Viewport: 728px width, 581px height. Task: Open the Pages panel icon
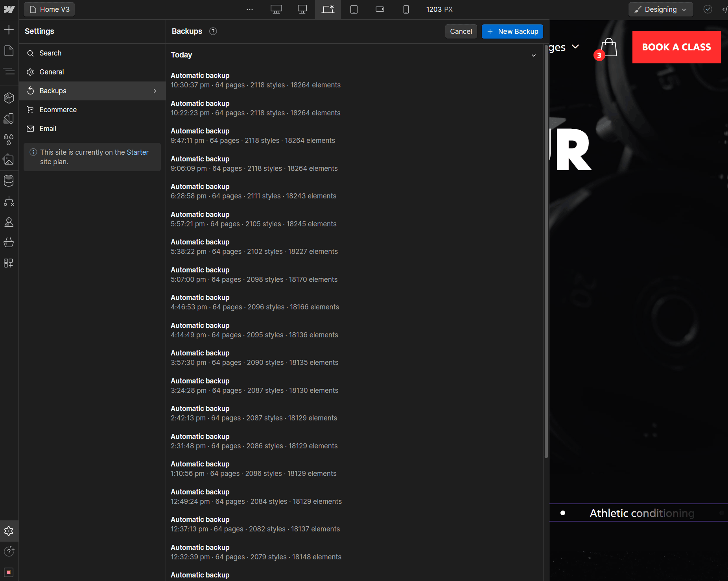pyautogui.click(x=9, y=51)
